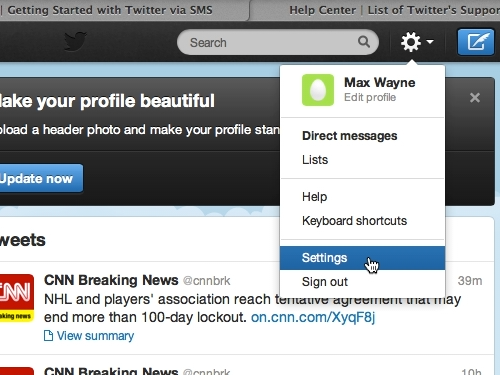Click the CNN Breaking News avatar on the 39m tweet
Screen dimensions: 500x375
click(16, 298)
